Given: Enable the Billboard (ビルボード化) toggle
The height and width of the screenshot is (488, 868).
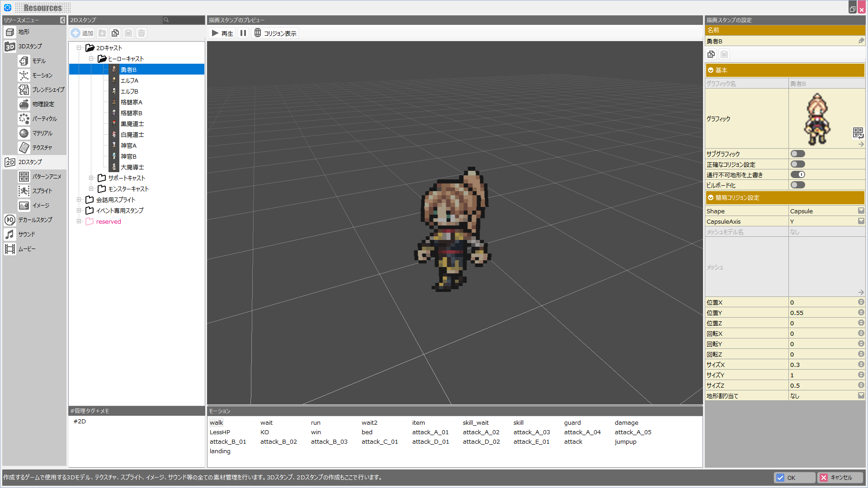Looking at the screenshot, I should (x=797, y=185).
